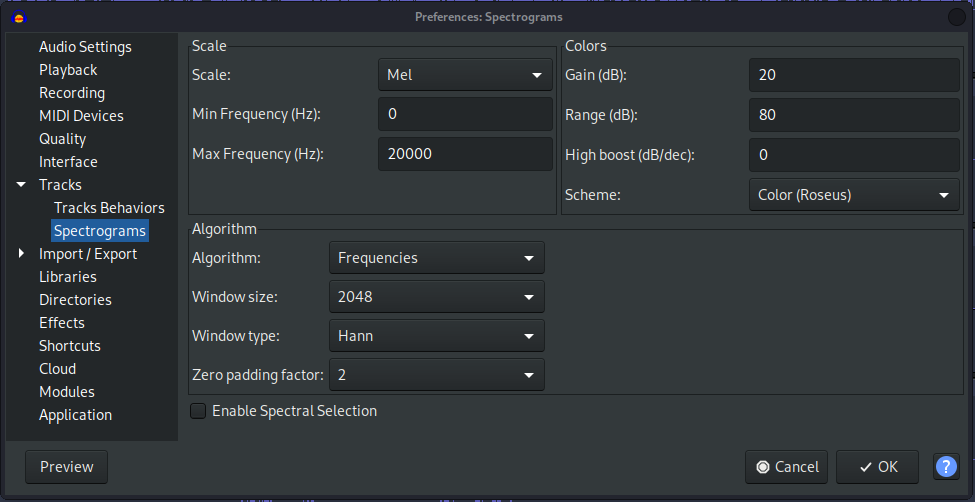Click the Max Frequency (Hz) input field

pyautogui.click(x=465, y=154)
